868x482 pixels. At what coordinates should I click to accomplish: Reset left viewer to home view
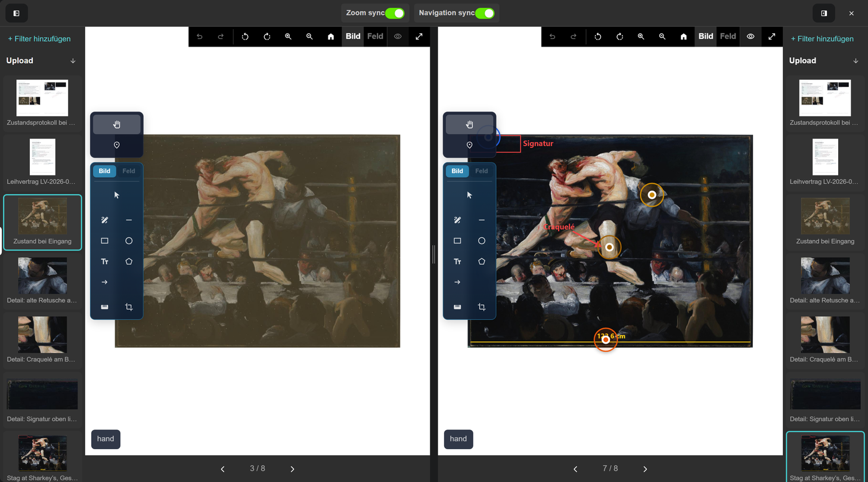331,36
